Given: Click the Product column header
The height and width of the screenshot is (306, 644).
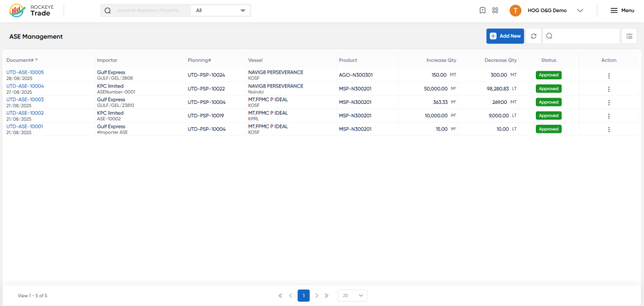Looking at the screenshot, I should click(348, 60).
